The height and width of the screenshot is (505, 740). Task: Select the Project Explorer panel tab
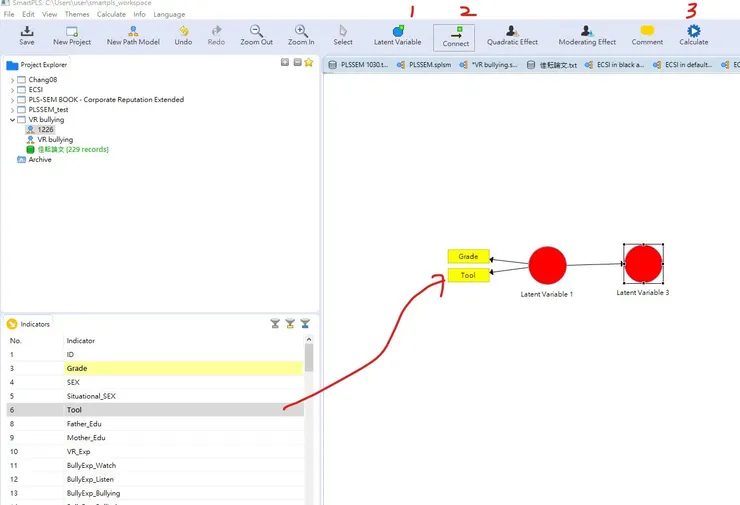click(x=37, y=65)
